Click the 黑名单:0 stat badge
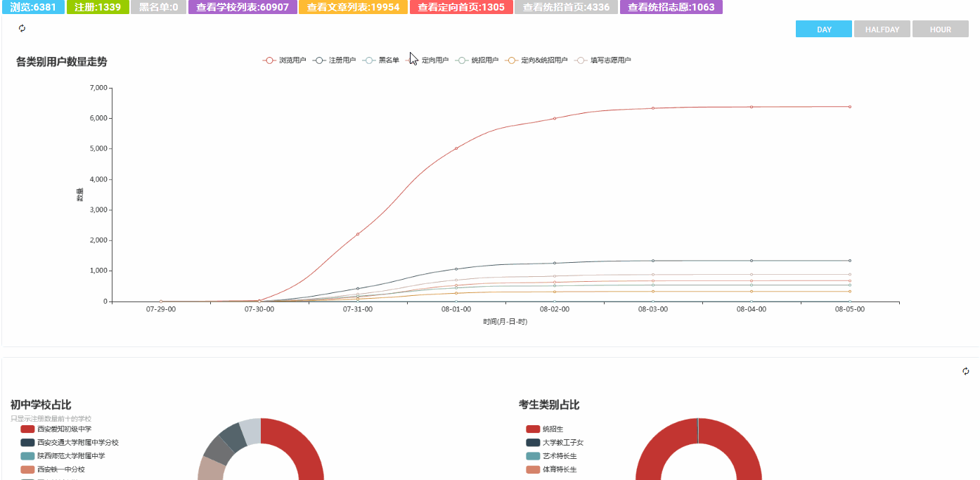This screenshot has width=980, height=480. coord(159,7)
